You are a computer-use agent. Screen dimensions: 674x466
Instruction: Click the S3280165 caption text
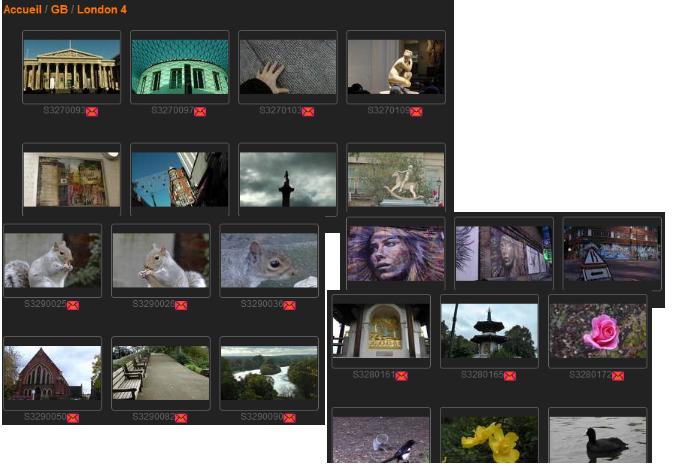(482, 375)
